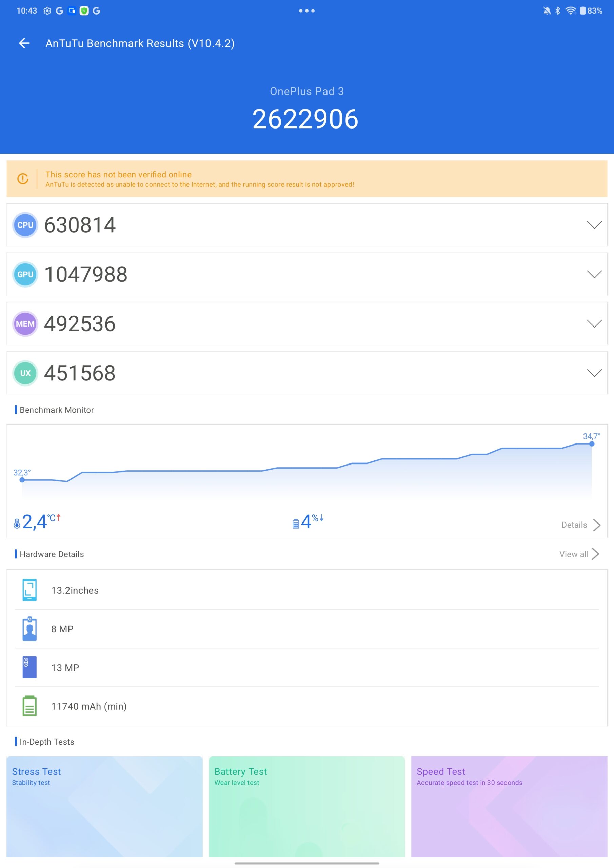Tap the green shield status icon

point(84,11)
